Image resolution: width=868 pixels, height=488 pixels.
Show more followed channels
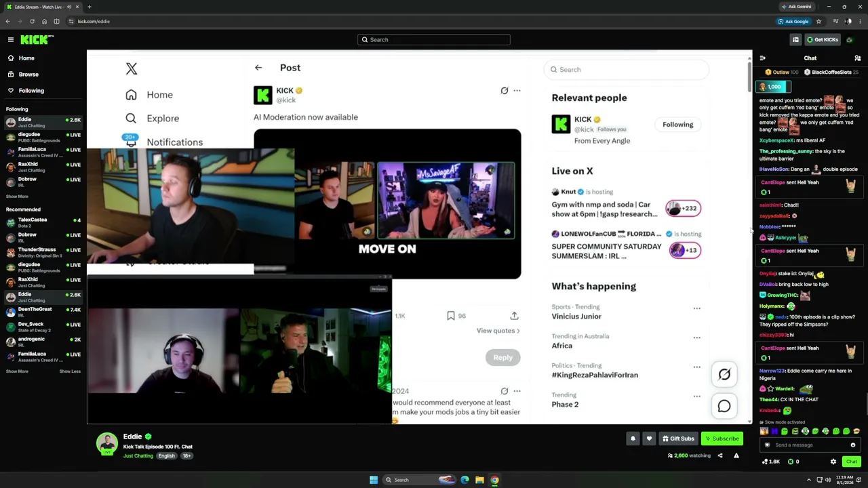tap(17, 197)
